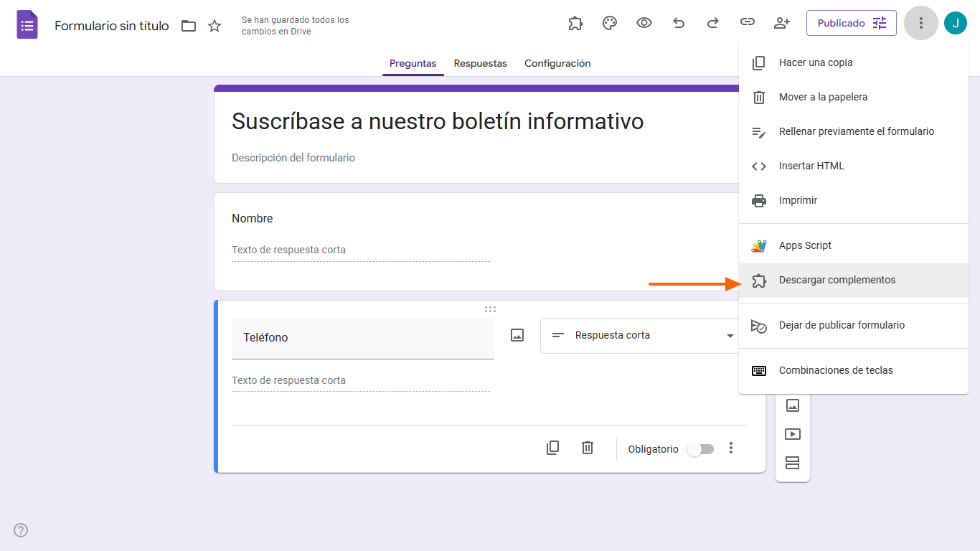The height and width of the screenshot is (551, 980).
Task: Add a new section via sidebar icon
Action: click(793, 463)
